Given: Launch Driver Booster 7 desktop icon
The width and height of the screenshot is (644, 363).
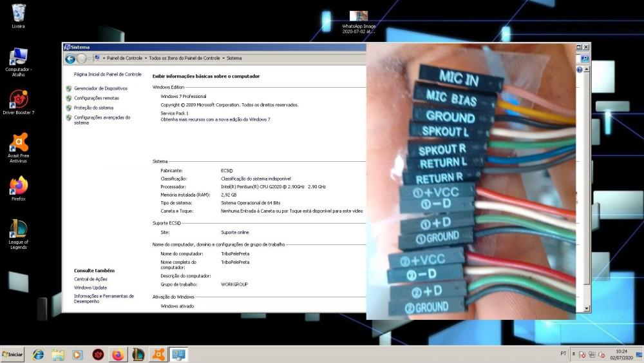Looking at the screenshot, I should [x=18, y=102].
